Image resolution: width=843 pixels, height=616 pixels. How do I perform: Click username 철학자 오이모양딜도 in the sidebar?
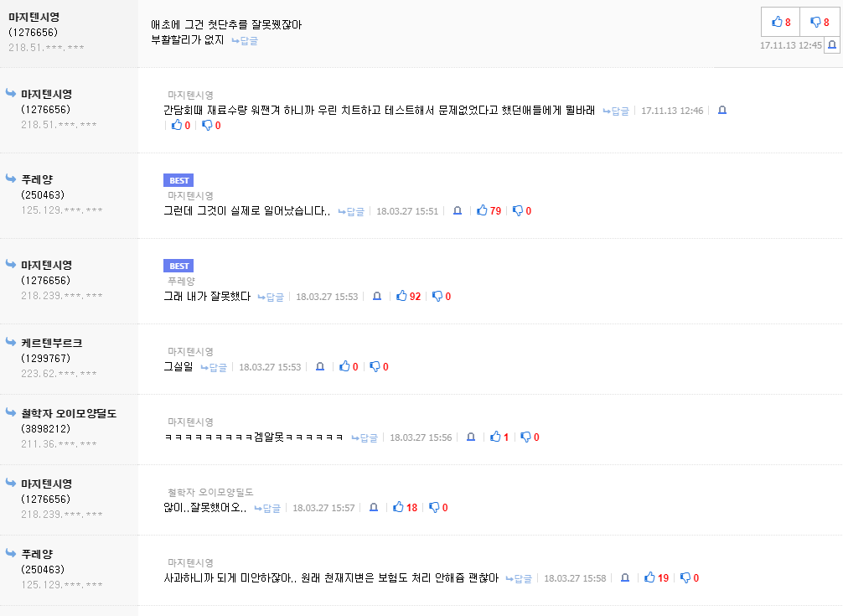tap(69, 413)
